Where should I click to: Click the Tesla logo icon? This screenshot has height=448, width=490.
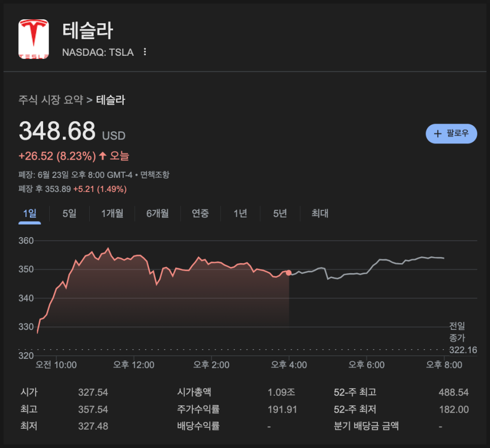[x=33, y=39]
